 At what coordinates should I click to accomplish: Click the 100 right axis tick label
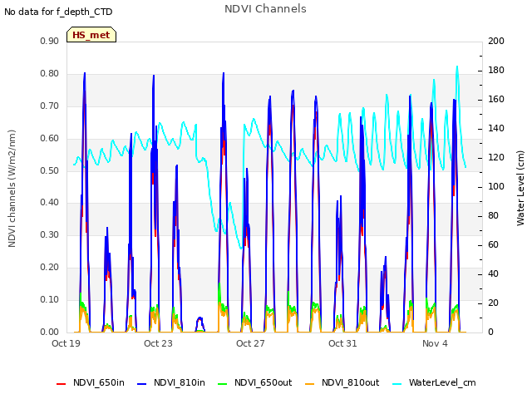click(x=496, y=186)
